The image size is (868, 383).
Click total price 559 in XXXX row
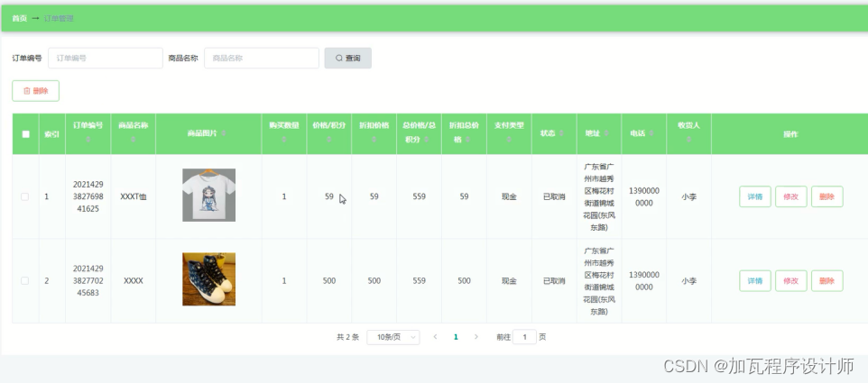[x=419, y=281]
